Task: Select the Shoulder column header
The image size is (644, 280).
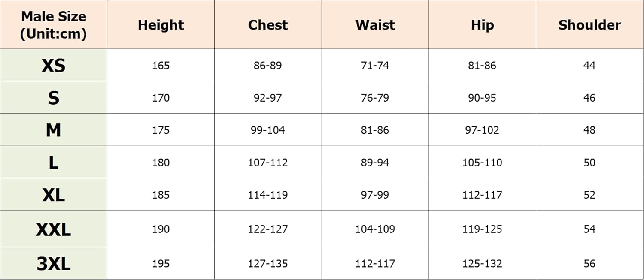Action: (589, 25)
